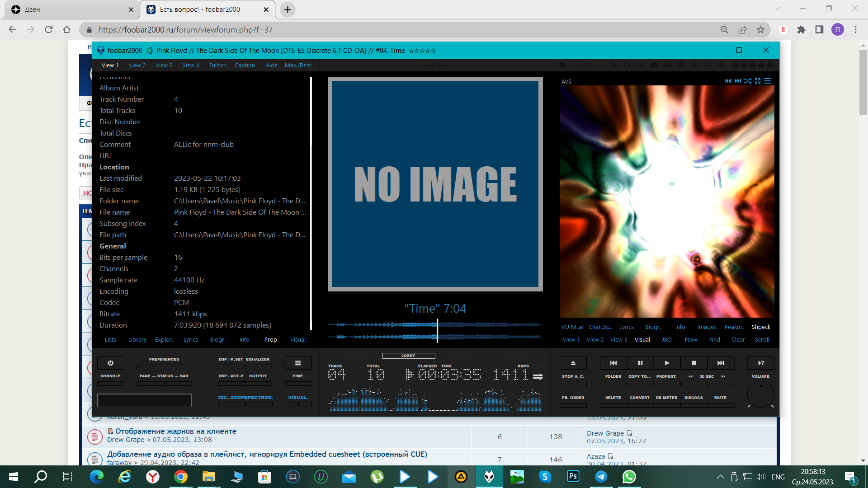Click the random playback icon

[761, 363]
